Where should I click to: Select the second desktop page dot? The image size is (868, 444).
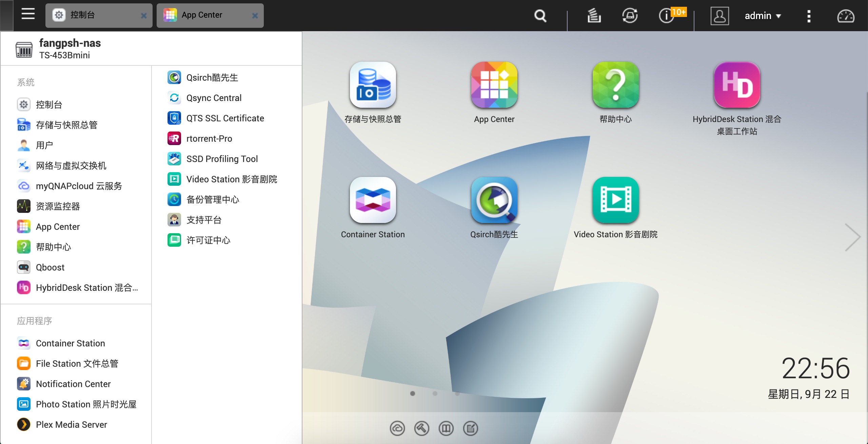pyautogui.click(x=435, y=393)
